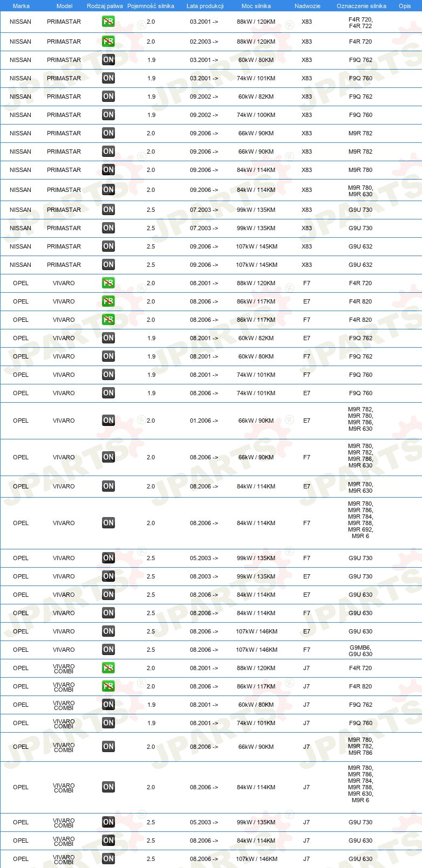Click diesel icon in Opel Vivaro 01.2006 row
Image resolution: width=422 pixels, height=868 pixels.
pos(108,421)
